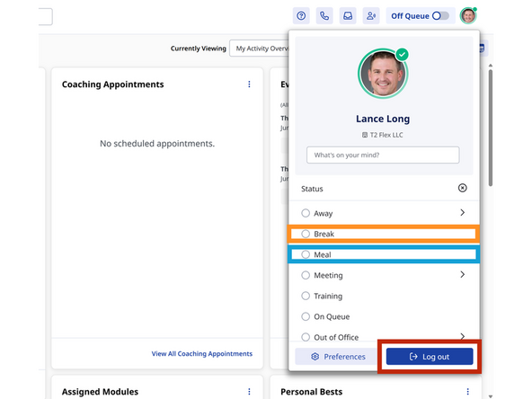Open the inbox tray icon
The width and height of the screenshot is (532, 399).
tap(348, 16)
